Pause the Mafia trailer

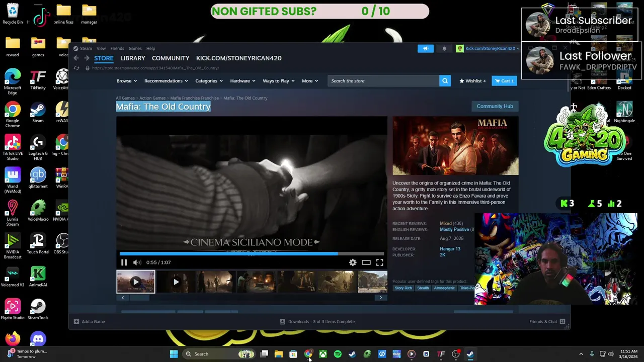click(124, 262)
